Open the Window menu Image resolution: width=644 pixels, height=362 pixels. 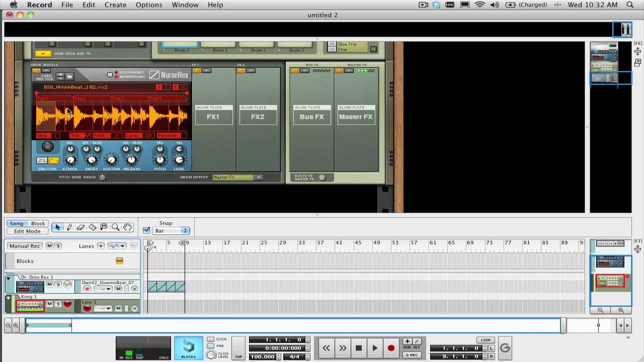pyautogui.click(x=185, y=5)
